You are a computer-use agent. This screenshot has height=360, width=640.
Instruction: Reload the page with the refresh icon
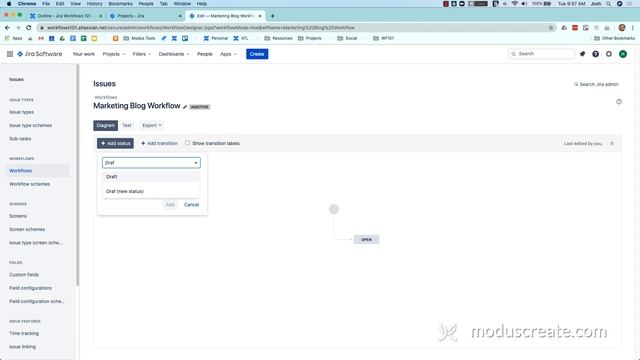(x=29, y=27)
